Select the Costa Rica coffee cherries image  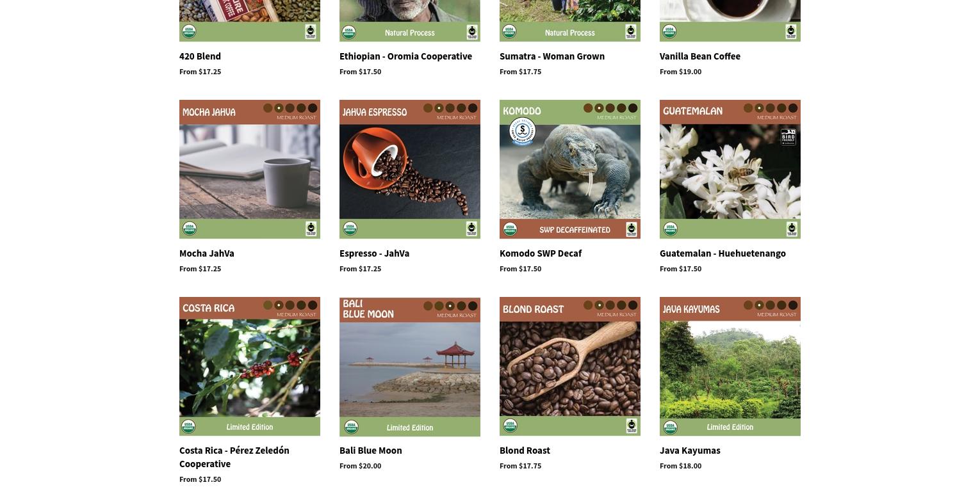tap(250, 366)
